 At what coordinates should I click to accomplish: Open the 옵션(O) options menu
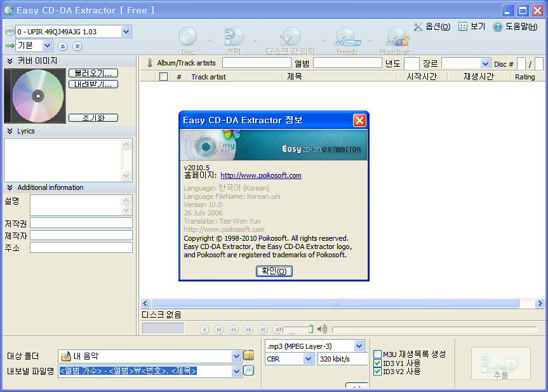tap(432, 27)
